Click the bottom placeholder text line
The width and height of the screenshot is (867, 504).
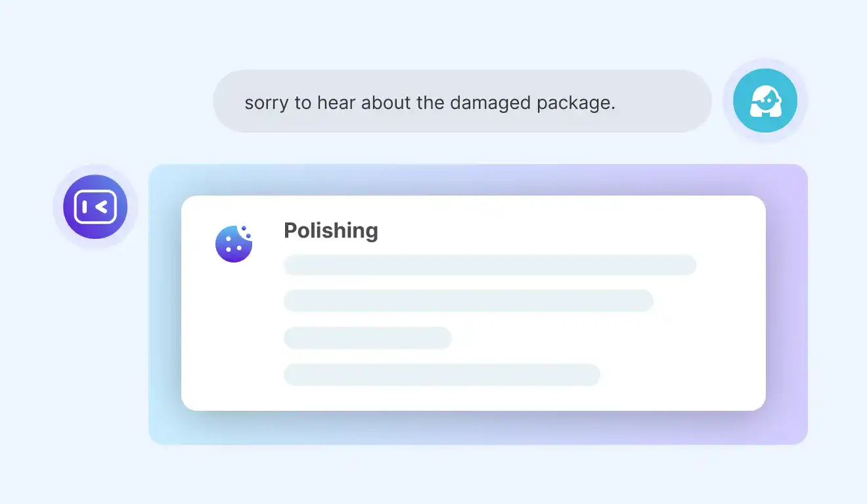point(442,375)
